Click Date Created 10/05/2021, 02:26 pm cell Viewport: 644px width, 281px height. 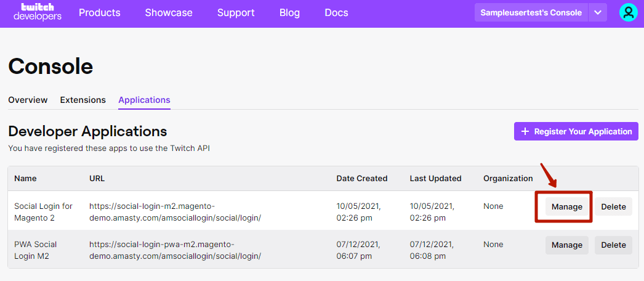[x=358, y=212]
